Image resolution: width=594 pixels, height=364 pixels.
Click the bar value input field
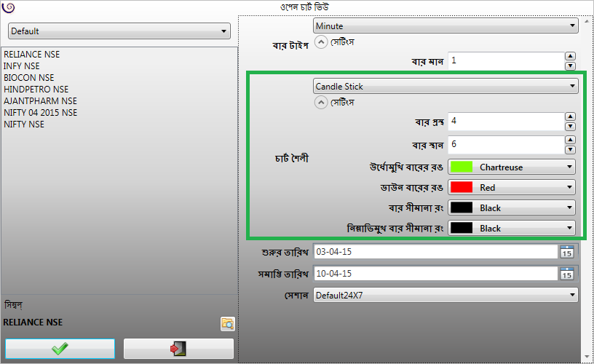pos(506,61)
